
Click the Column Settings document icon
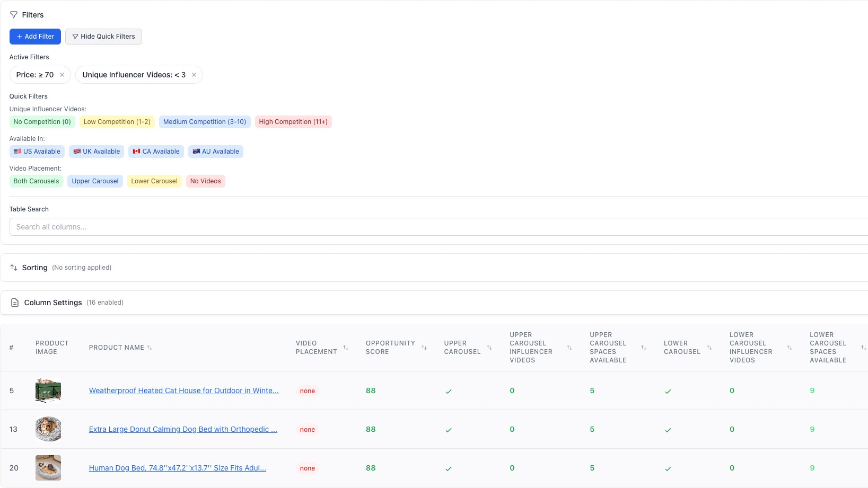(x=15, y=302)
